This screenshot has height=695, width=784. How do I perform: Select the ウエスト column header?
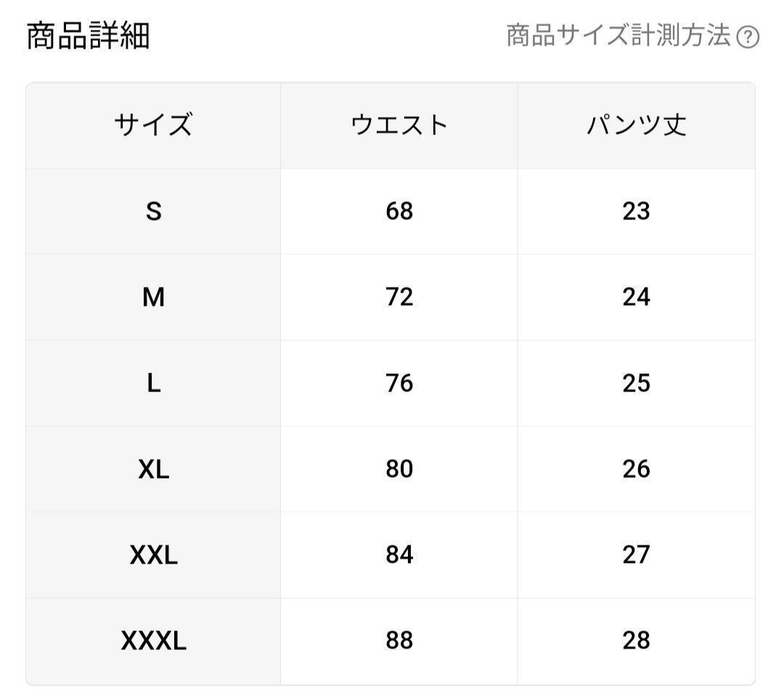coord(399,126)
